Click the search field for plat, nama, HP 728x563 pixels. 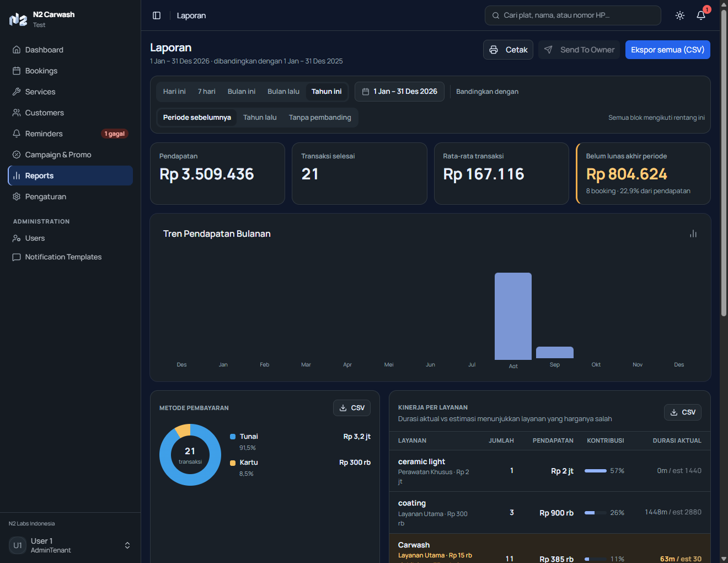point(572,15)
